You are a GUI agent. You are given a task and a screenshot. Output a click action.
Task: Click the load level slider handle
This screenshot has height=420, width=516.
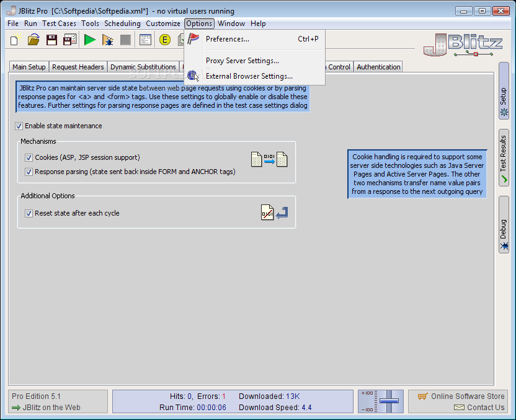coord(389,401)
